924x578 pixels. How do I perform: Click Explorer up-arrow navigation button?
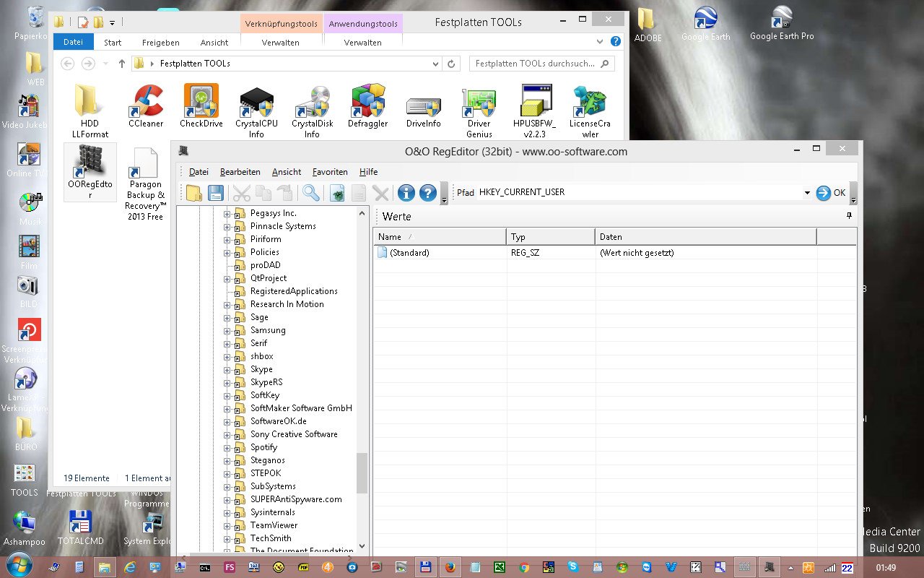coord(122,64)
